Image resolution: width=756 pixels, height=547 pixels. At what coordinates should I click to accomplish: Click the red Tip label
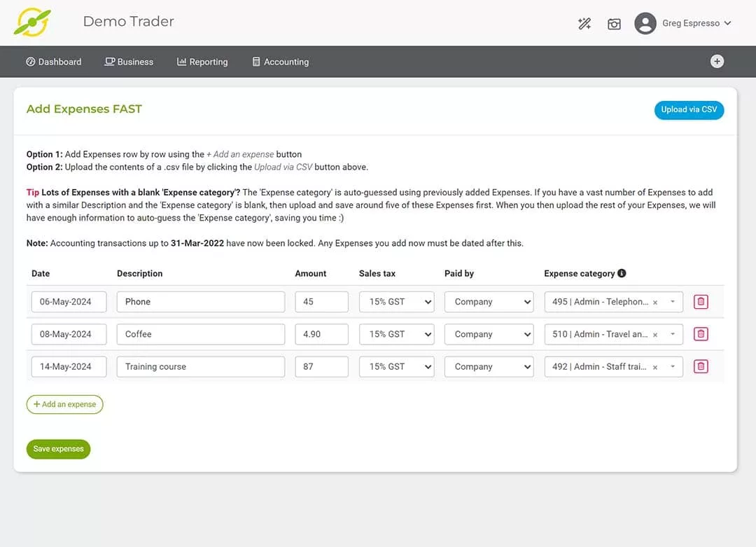(x=33, y=193)
